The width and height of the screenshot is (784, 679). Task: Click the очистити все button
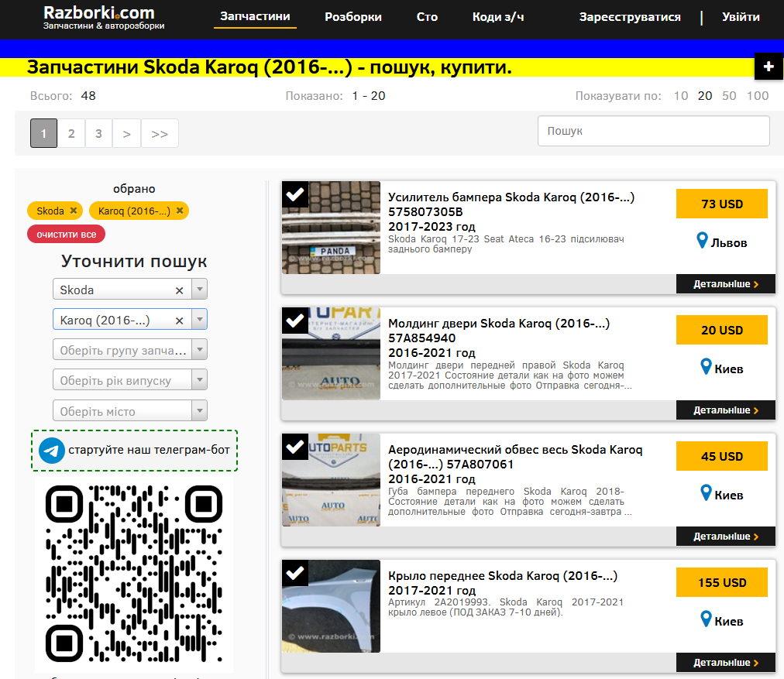pos(66,235)
